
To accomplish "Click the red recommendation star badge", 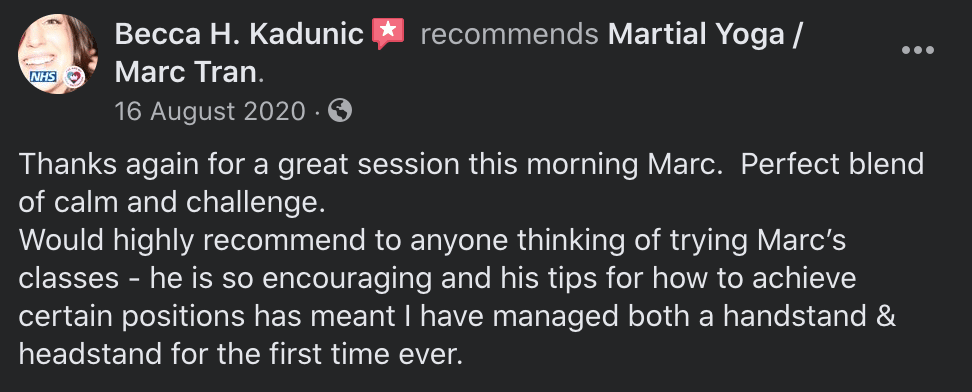I will point(388,33).
